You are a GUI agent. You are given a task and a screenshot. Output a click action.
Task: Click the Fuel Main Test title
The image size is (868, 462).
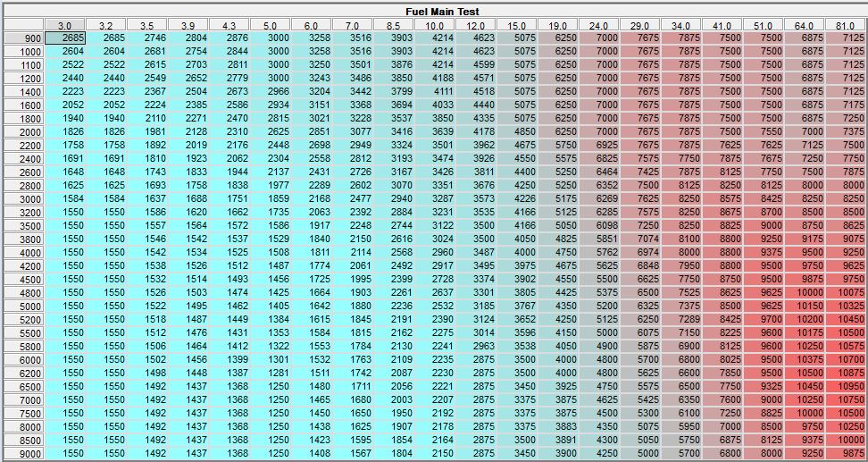pyautogui.click(x=442, y=11)
